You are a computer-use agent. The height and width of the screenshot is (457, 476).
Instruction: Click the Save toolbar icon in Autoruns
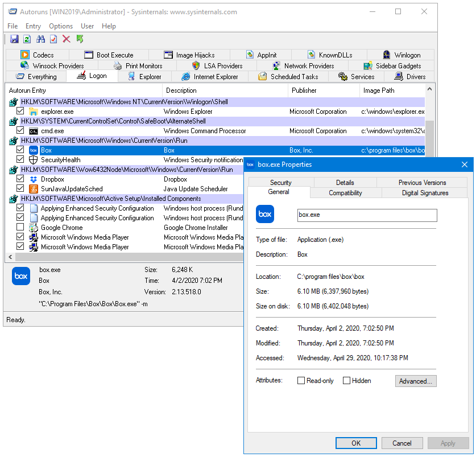14,39
